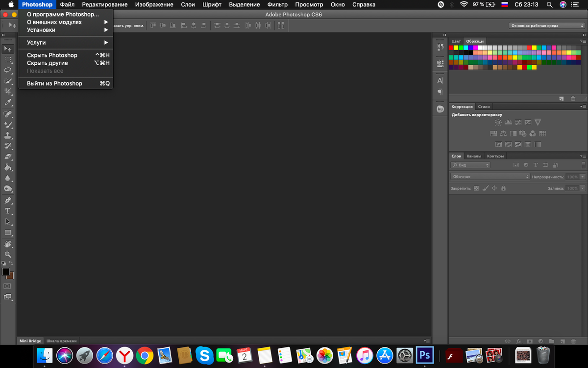Add a Black & White adjustment

[x=513, y=133]
